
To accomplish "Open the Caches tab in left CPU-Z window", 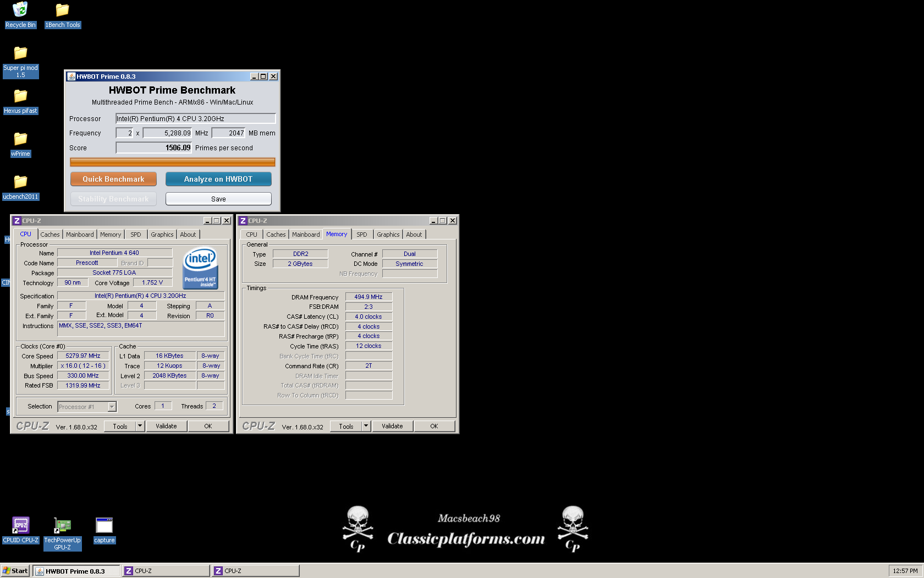I will click(x=50, y=235).
